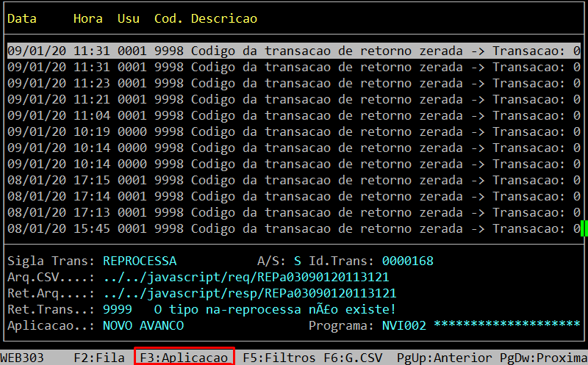Click the Hora column header
The height and width of the screenshot is (365, 588).
coord(87,18)
